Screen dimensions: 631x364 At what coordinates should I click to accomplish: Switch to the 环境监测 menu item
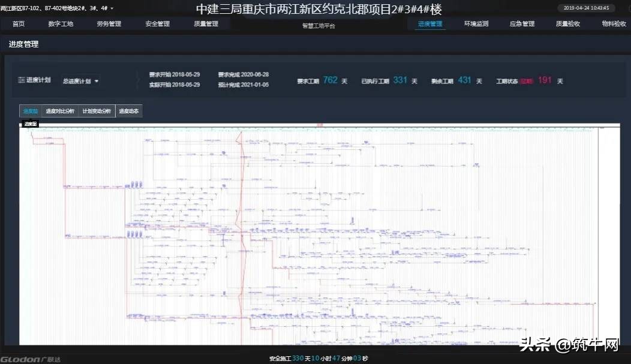coord(476,23)
